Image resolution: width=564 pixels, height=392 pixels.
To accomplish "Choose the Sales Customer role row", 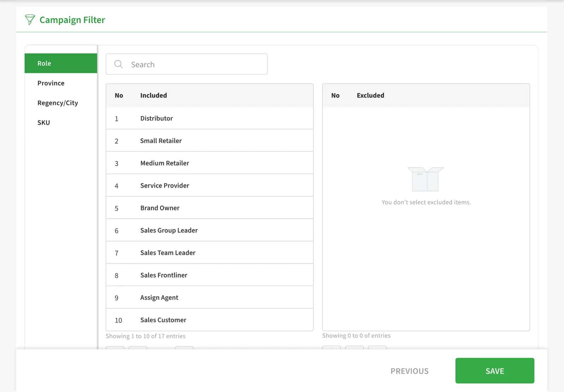I will point(209,320).
